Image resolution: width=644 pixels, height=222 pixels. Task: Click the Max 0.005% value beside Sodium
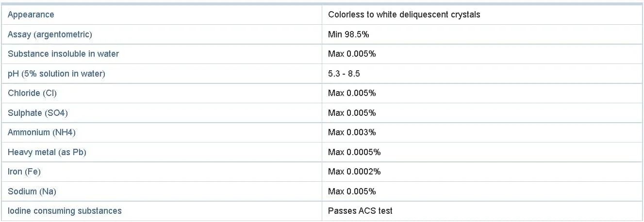point(352,191)
